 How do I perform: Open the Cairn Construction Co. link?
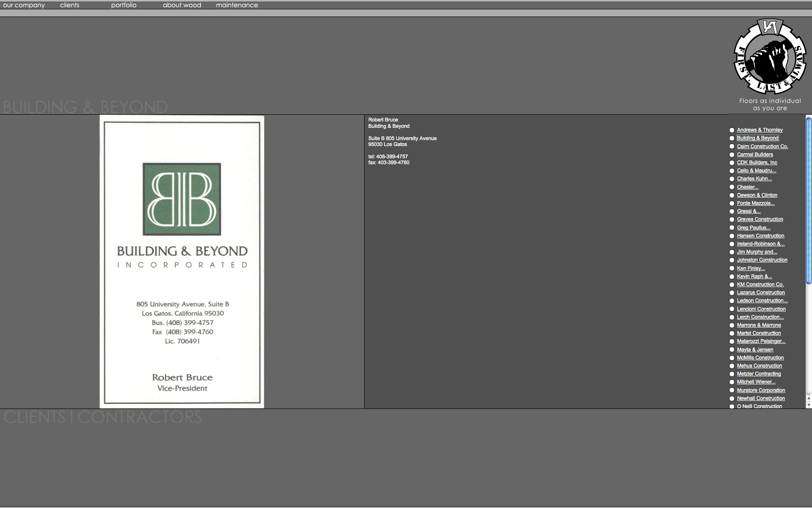point(763,146)
